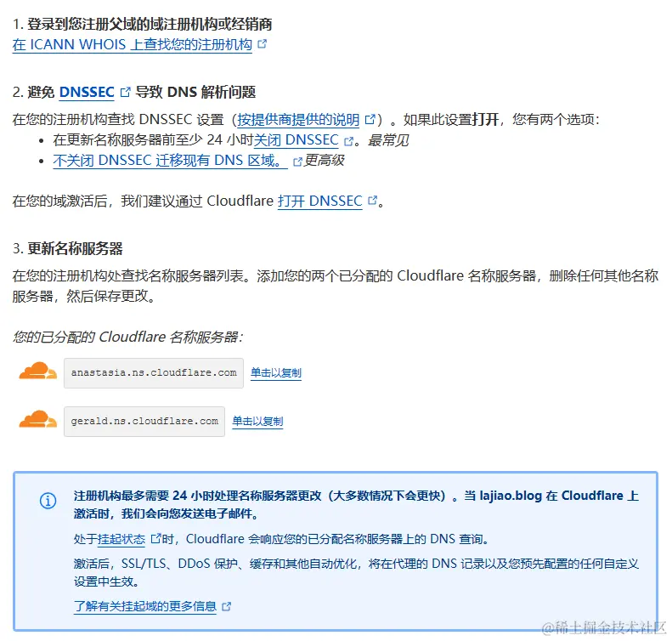Click external-link icon after 打开 DNSSEC
The width and height of the screenshot is (672, 641).
[372, 201]
